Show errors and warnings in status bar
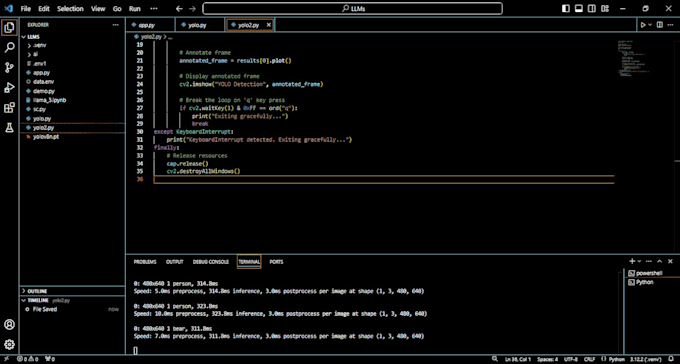 click(28, 359)
